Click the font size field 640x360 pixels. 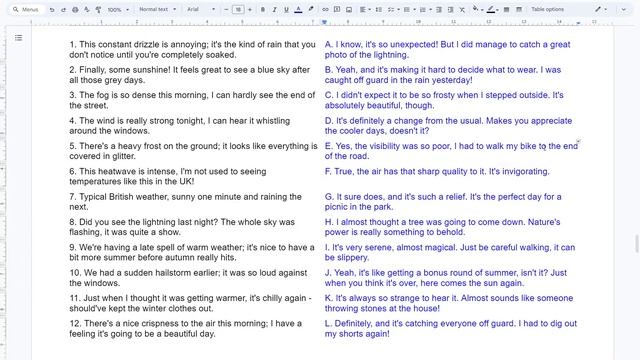[x=238, y=9]
